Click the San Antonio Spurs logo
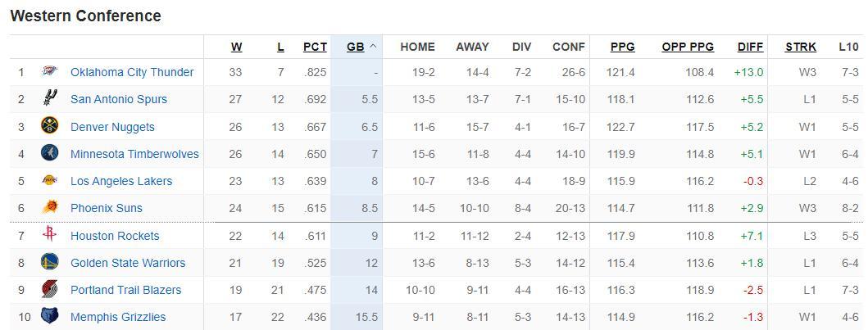 coord(49,99)
